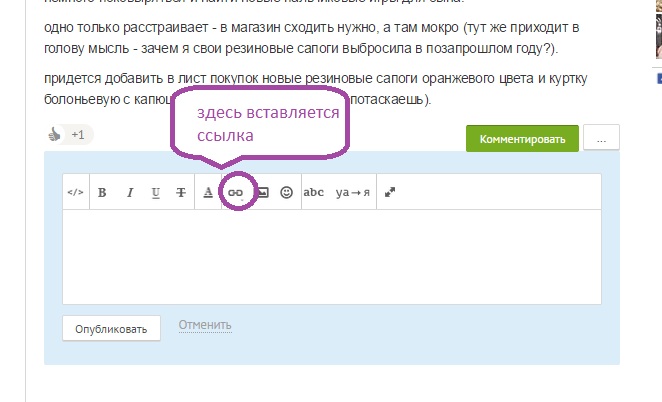Run the abc spell check

314,192
